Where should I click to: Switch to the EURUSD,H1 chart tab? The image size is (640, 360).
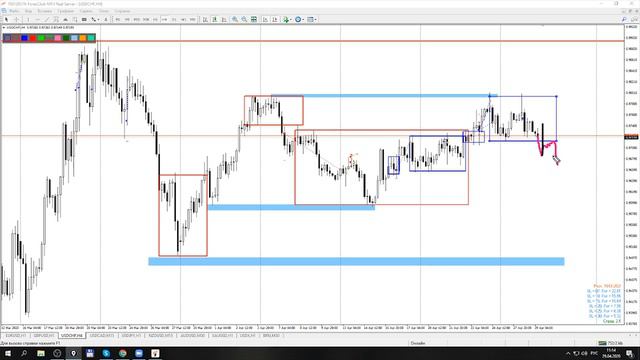16,336
